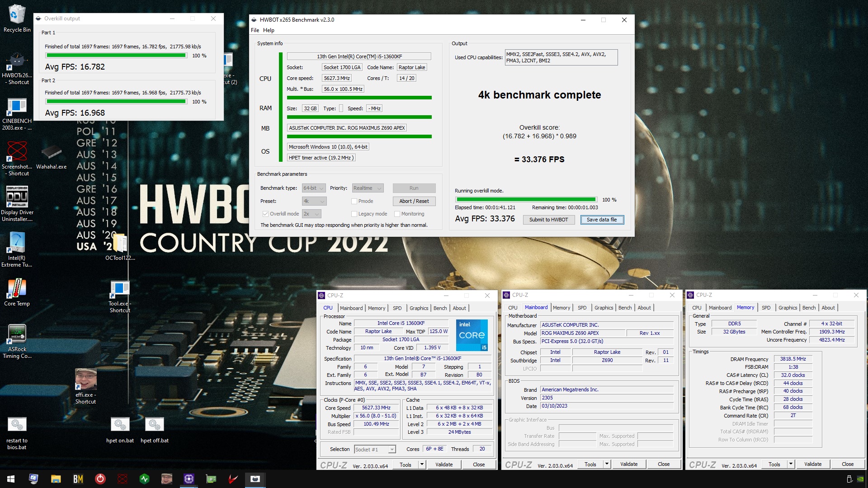Enable the Pmode checkbox

(x=354, y=201)
